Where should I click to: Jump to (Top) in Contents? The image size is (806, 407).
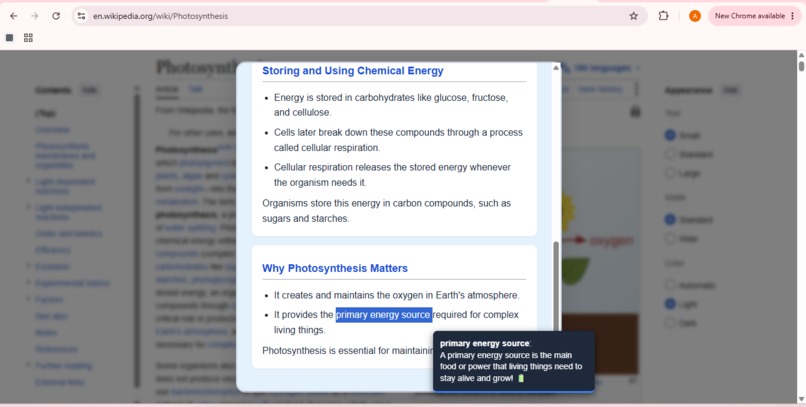pos(45,114)
